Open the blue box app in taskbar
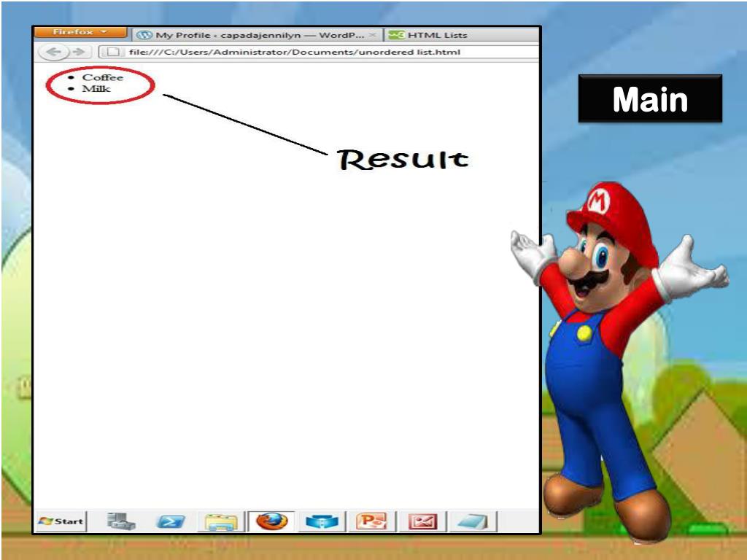This screenshot has height=560, width=747. coord(322,522)
